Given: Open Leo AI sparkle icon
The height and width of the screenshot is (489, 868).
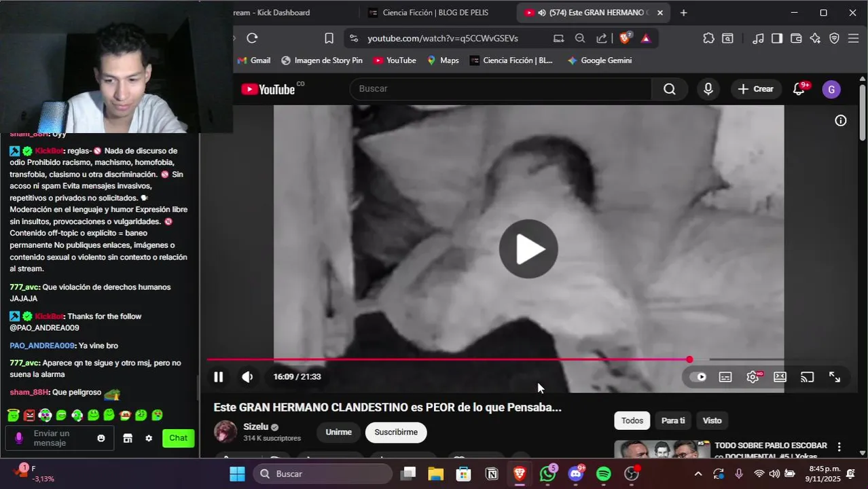Looking at the screenshot, I should tap(815, 38).
